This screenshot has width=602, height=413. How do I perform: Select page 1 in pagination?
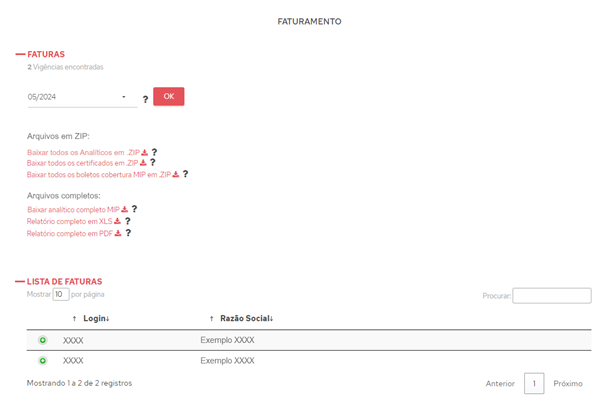(534, 383)
